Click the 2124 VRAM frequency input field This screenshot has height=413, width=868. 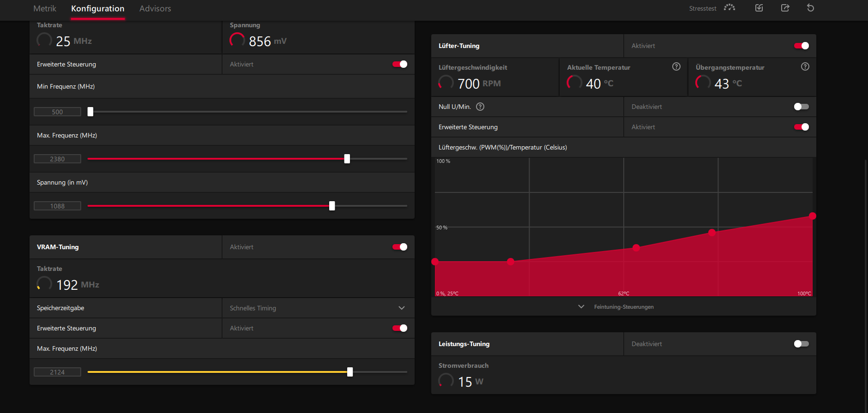[x=57, y=372]
